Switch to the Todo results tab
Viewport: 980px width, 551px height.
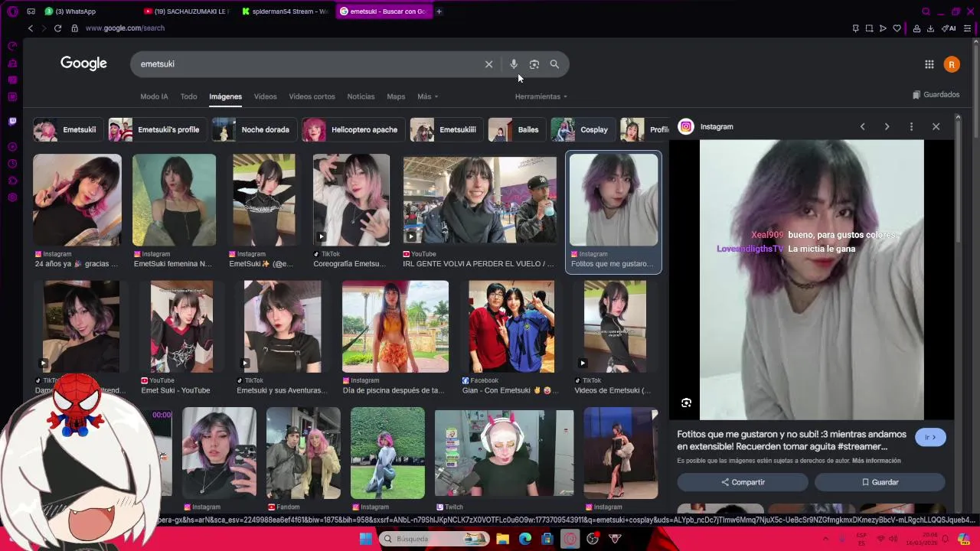188,96
